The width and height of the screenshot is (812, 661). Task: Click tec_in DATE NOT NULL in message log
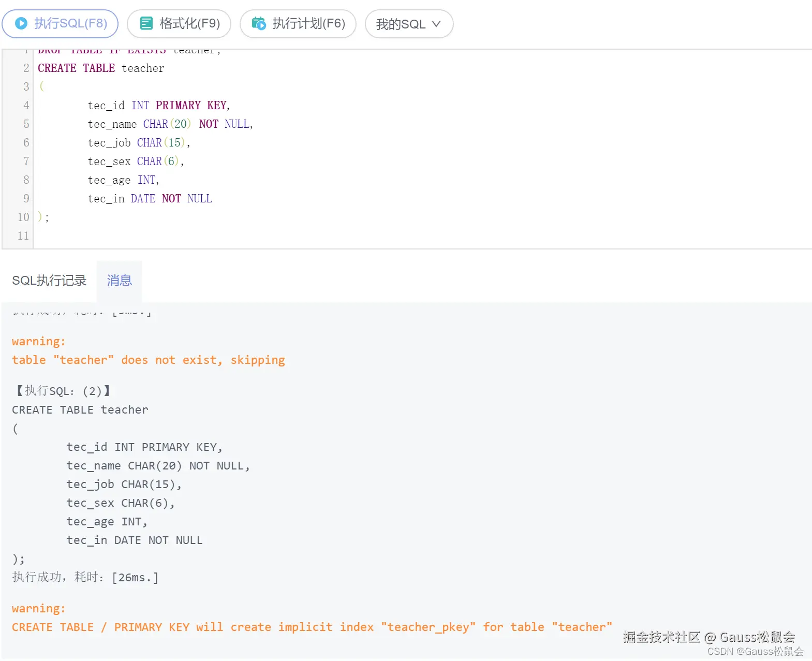[135, 540]
